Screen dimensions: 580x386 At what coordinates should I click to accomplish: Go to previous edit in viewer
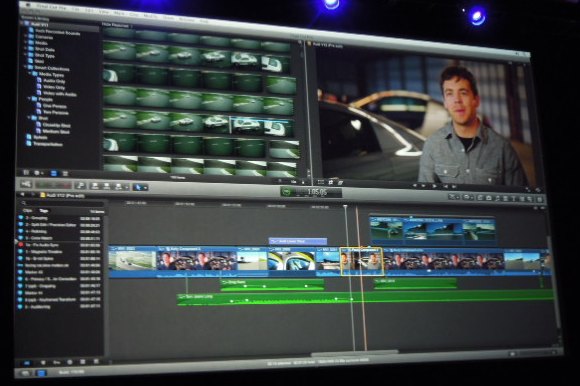[x=414, y=185]
